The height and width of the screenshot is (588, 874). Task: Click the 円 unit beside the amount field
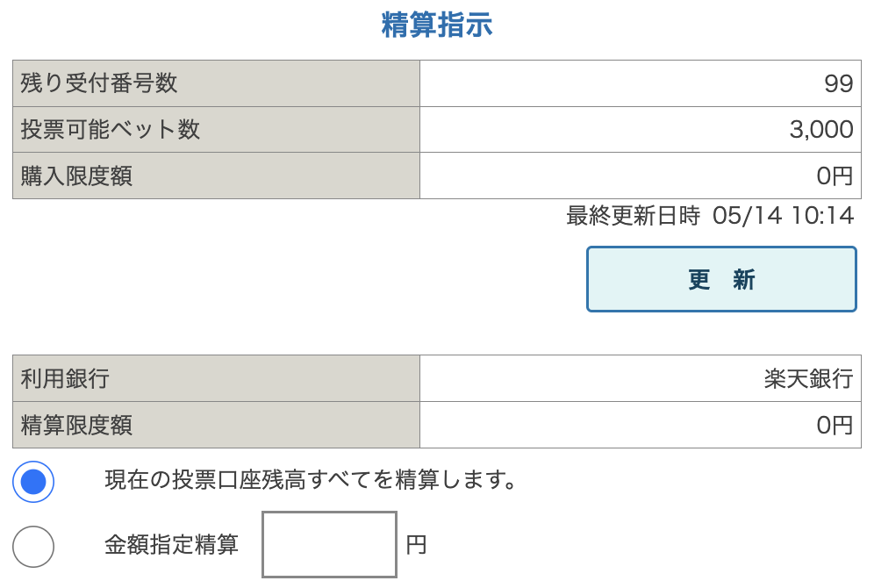point(416,545)
